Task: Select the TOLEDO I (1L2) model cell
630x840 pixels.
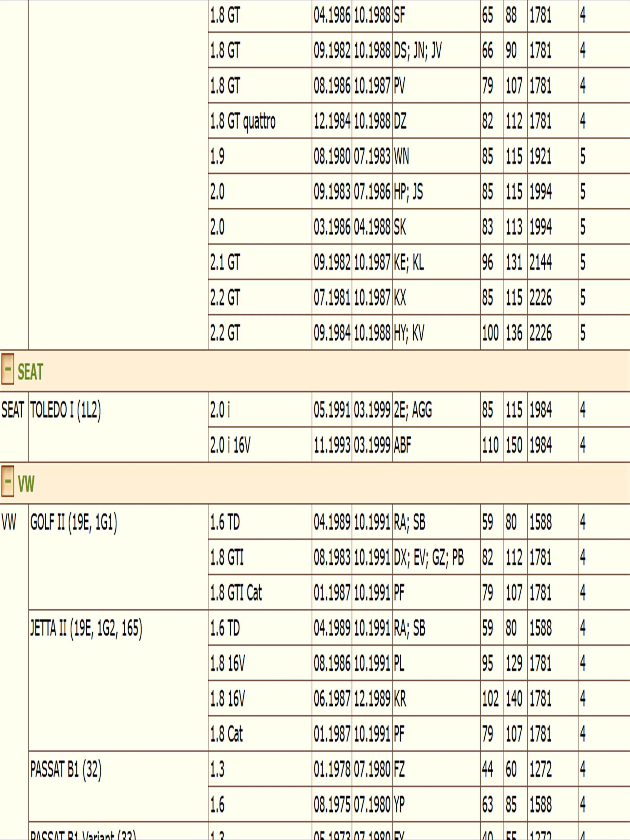Action: [x=118, y=427]
